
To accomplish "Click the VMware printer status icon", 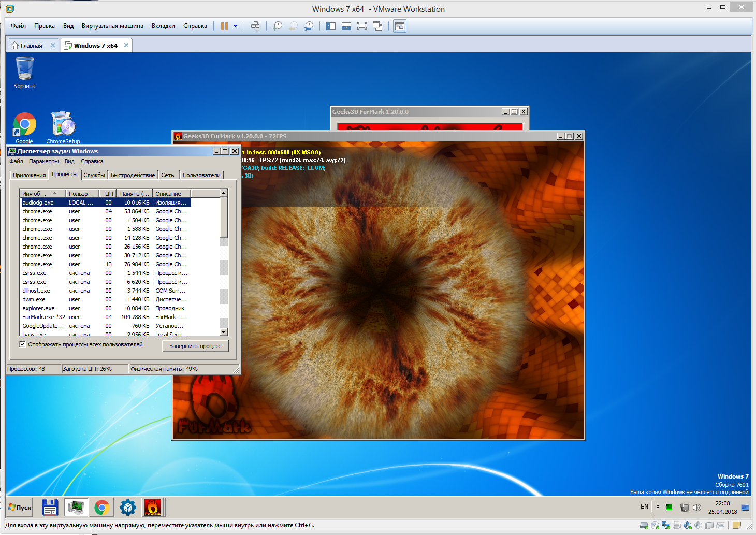I will (x=677, y=525).
